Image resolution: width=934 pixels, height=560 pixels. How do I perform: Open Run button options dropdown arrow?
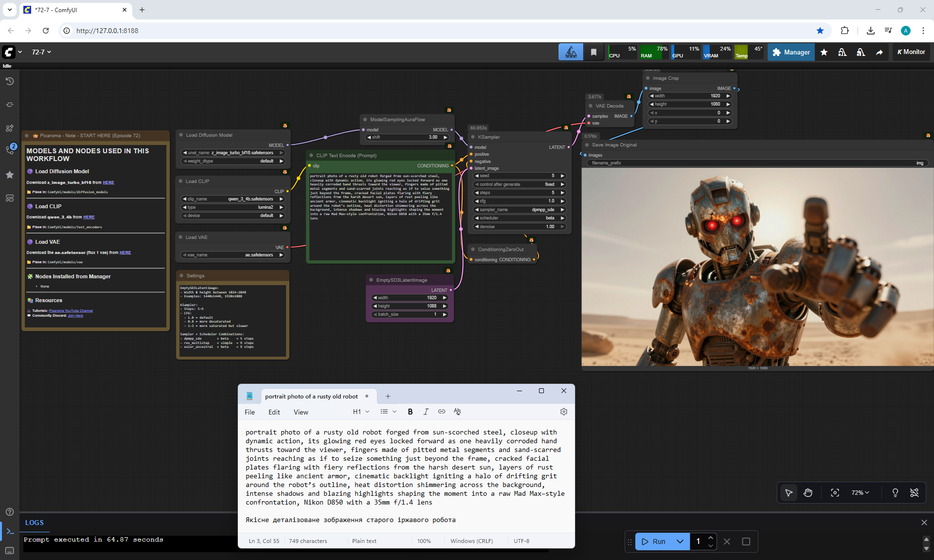coord(680,542)
